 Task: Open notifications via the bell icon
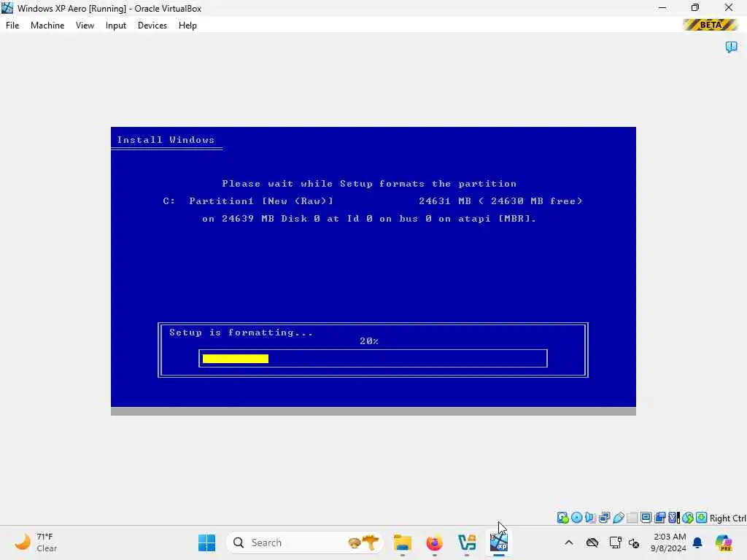click(x=697, y=542)
